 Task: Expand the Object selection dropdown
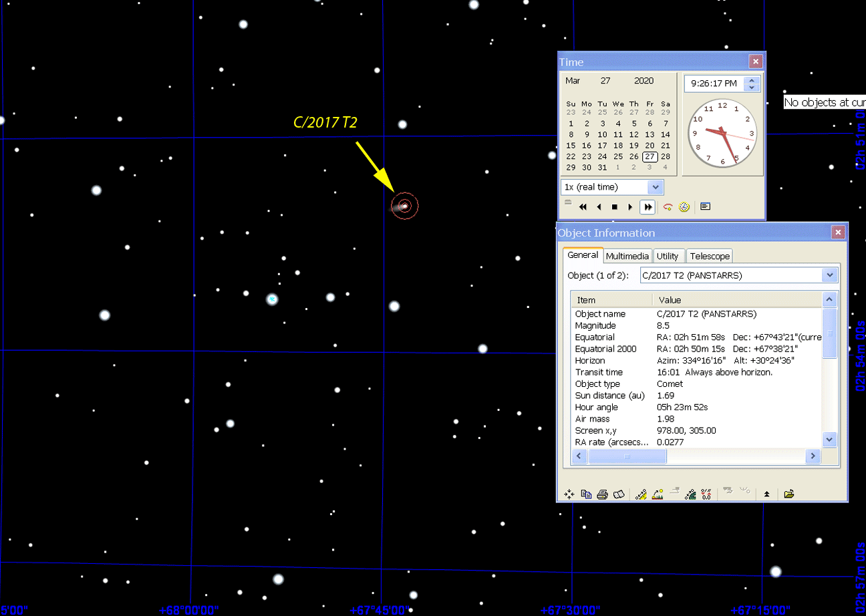coord(830,275)
